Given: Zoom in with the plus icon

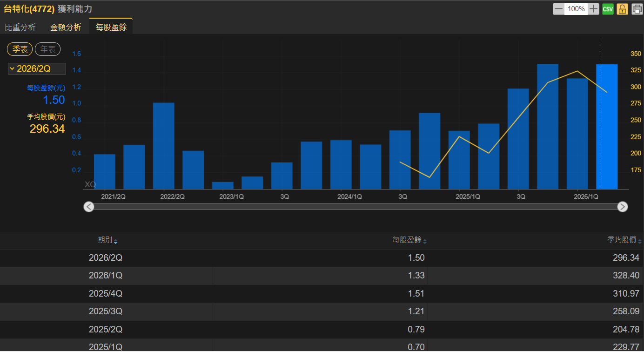Looking at the screenshot, I should [x=593, y=9].
